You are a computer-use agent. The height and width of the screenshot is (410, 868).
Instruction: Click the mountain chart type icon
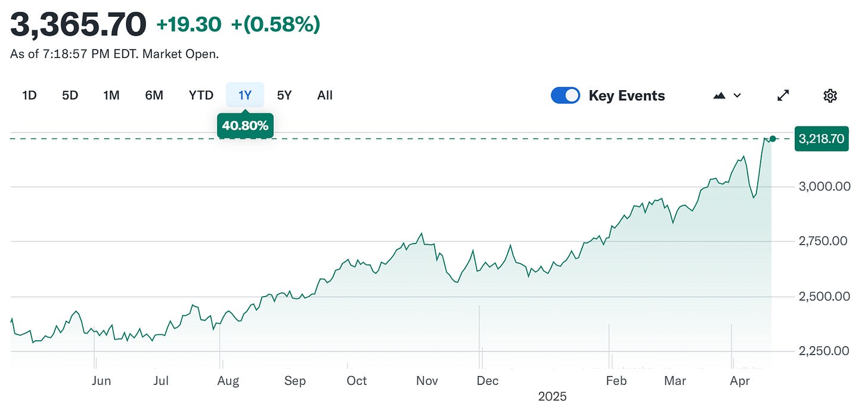tap(720, 95)
